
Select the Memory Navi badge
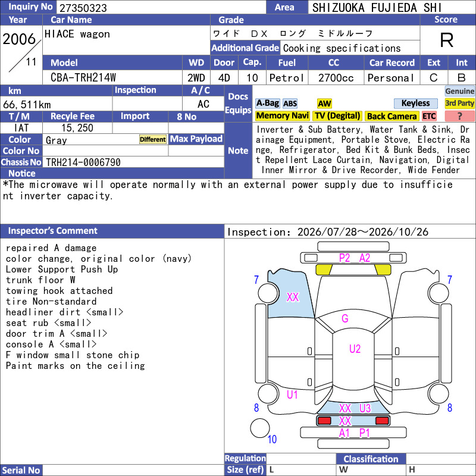(x=282, y=115)
